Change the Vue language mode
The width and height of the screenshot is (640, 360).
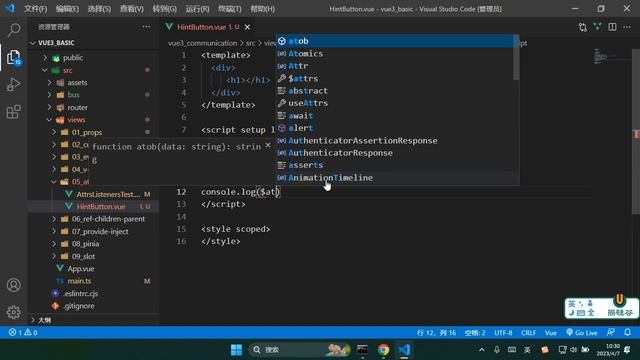551,333
